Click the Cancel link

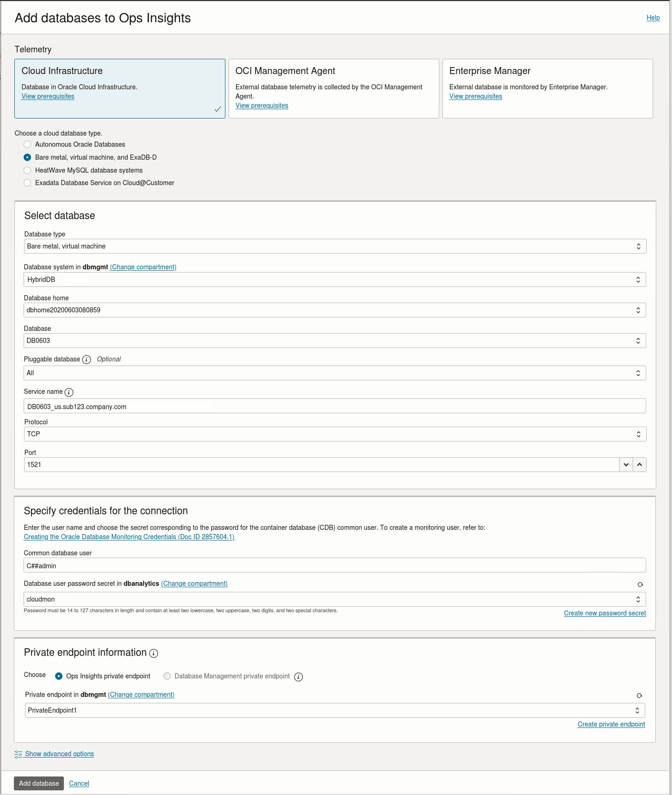tap(79, 783)
